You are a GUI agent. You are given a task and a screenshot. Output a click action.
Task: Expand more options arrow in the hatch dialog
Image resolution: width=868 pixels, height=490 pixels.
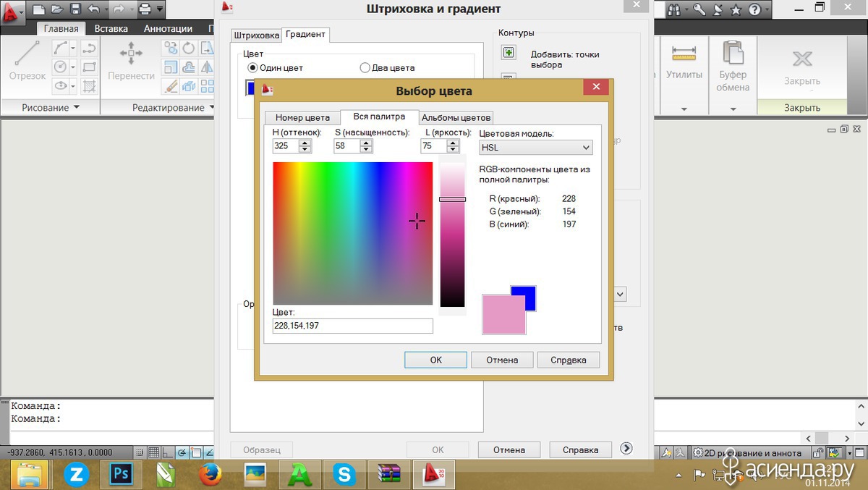[x=626, y=449]
